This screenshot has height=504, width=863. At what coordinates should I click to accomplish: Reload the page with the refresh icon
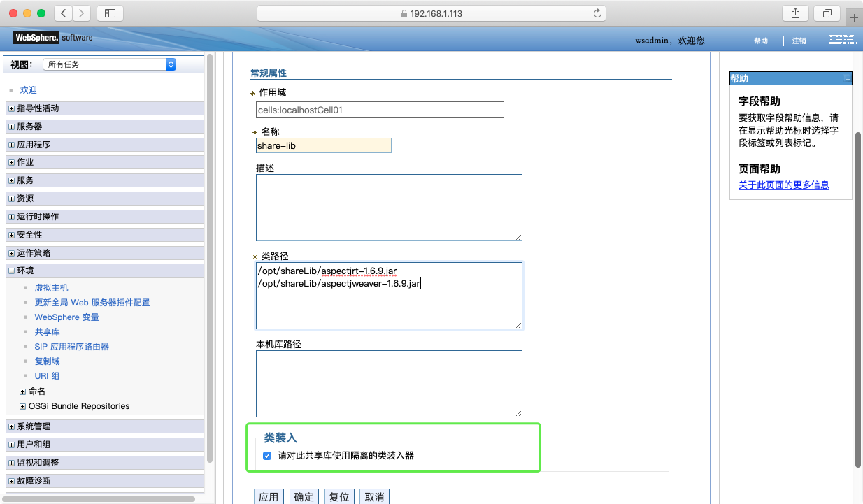pyautogui.click(x=597, y=13)
